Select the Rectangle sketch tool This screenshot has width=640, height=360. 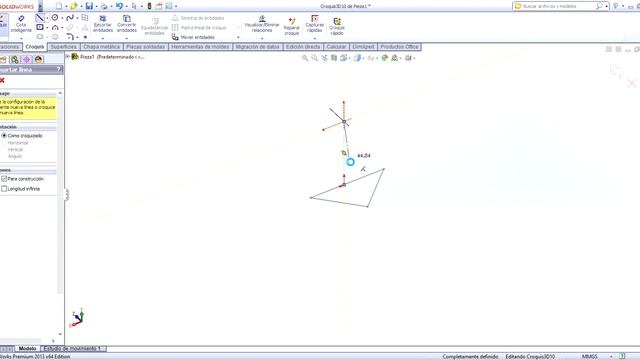click(x=40, y=27)
